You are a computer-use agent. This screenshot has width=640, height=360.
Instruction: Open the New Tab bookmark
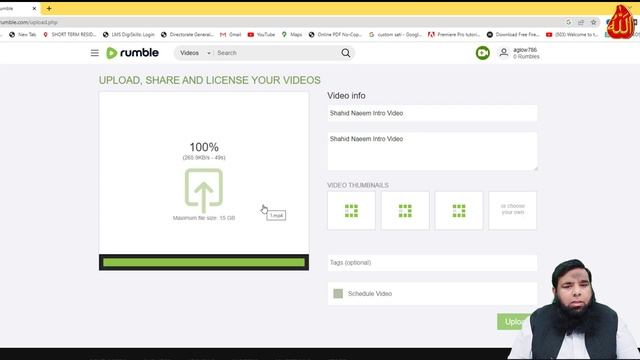click(23, 35)
